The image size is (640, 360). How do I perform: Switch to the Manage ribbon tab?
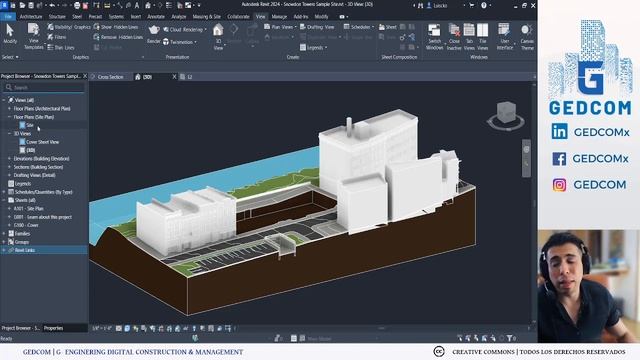click(x=279, y=17)
